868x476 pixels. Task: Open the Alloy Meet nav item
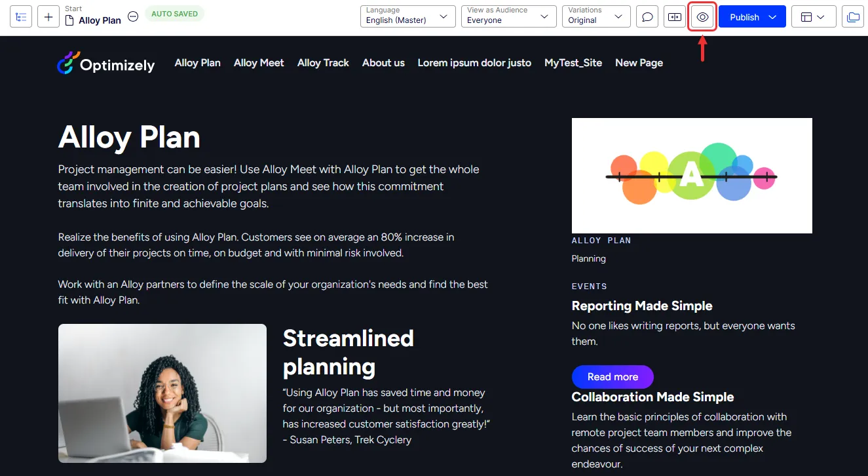point(259,63)
